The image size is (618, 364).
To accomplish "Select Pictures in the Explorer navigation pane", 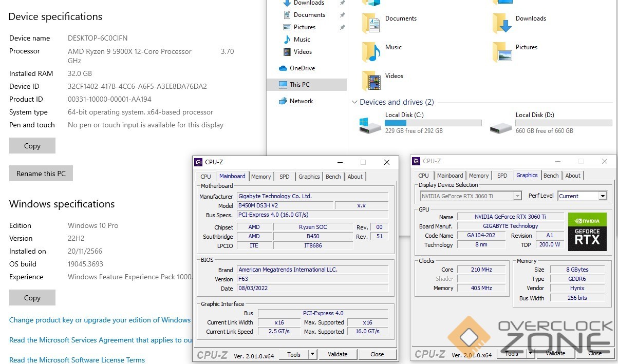I will pos(305,27).
